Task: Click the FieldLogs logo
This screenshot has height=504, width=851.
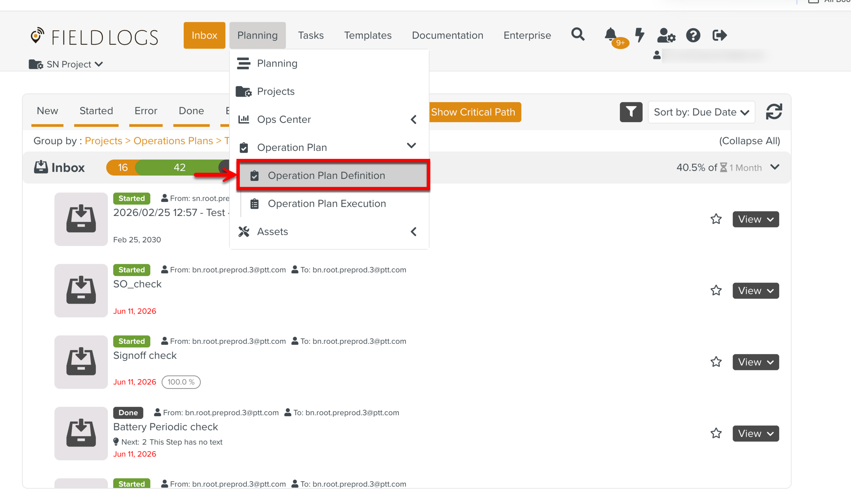Action: [x=94, y=36]
